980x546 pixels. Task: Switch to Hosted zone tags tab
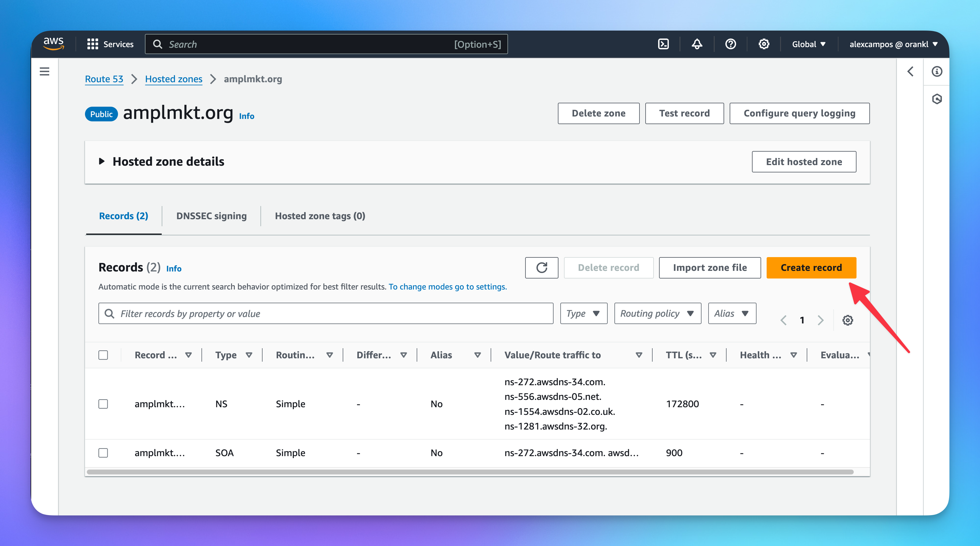pyautogui.click(x=319, y=216)
